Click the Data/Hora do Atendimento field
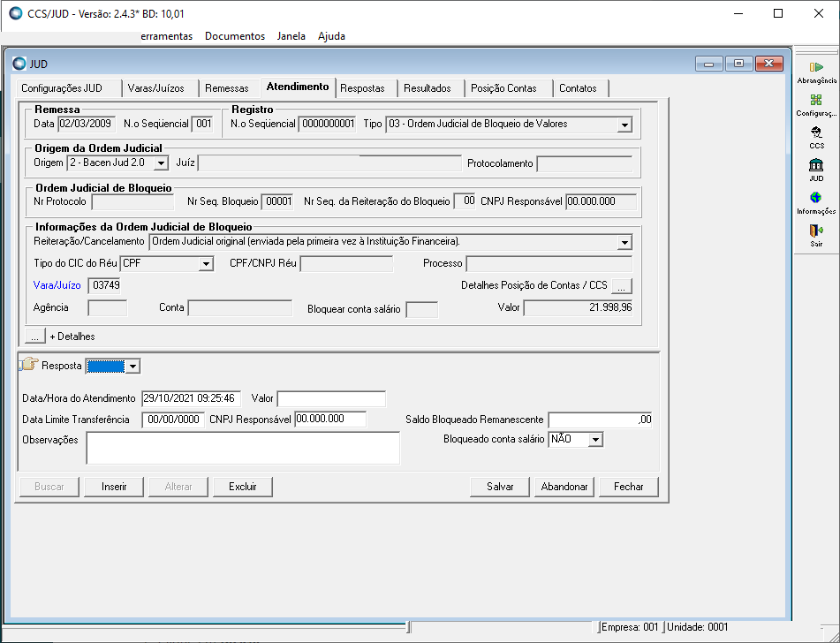Image resolution: width=840 pixels, height=643 pixels. (x=192, y=399)
